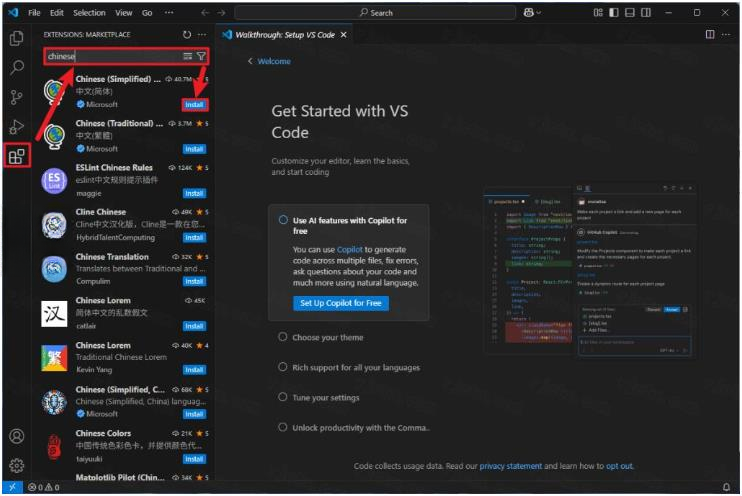Install Chinese Lorem by catlair
Image resolution: width=742 pixels, height=496 pixels.
194,326
